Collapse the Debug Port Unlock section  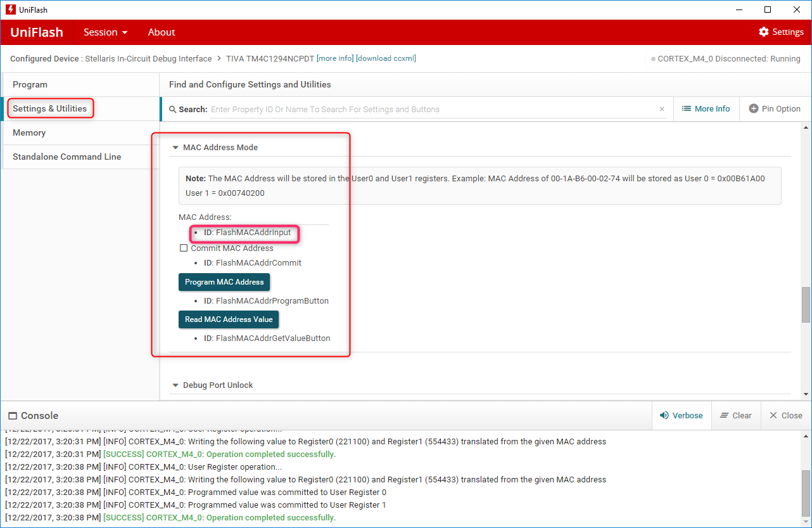(175, 385)
